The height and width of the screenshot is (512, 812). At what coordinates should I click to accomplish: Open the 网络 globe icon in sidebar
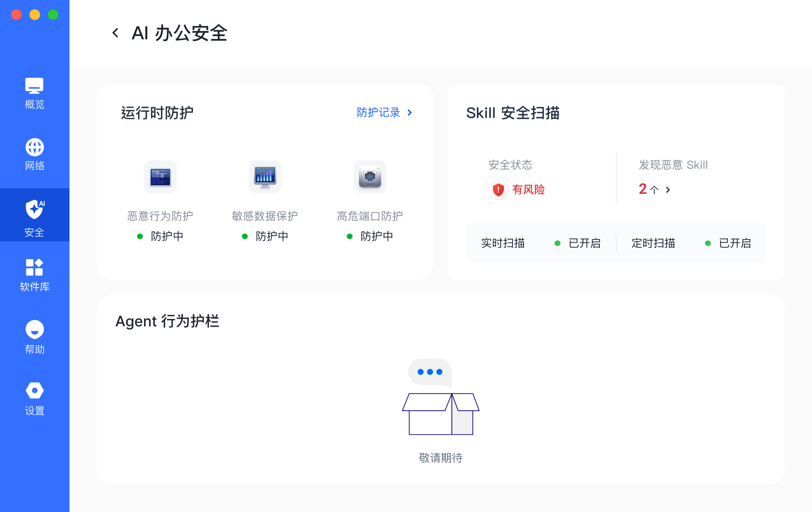(x=35, y=147)
